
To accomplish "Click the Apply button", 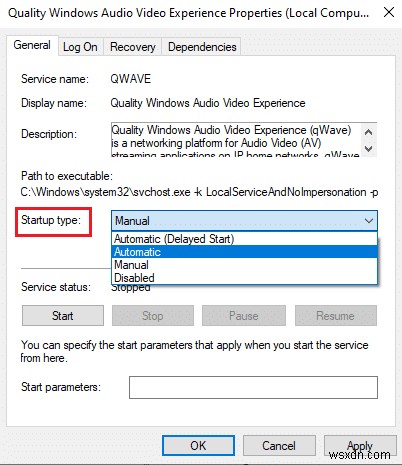I will [x=360, y=445].
